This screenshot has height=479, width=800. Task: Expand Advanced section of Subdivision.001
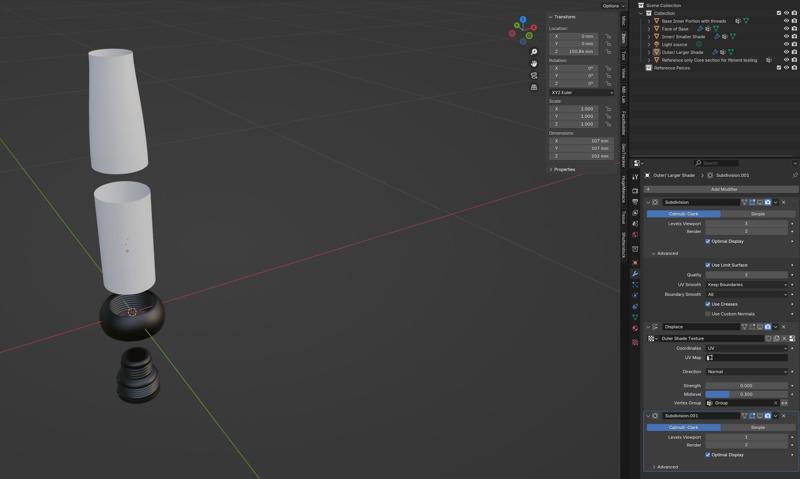(665, 467)
